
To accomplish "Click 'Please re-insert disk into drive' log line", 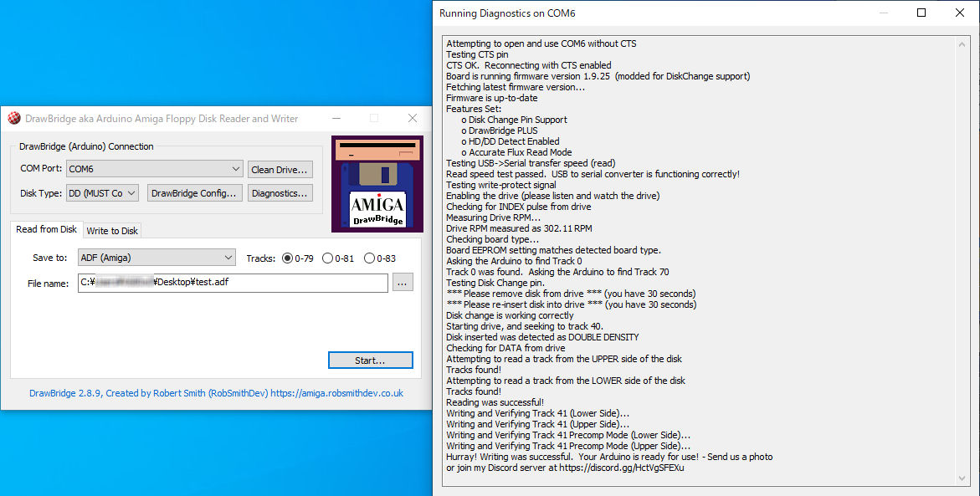I will [572, 304].
